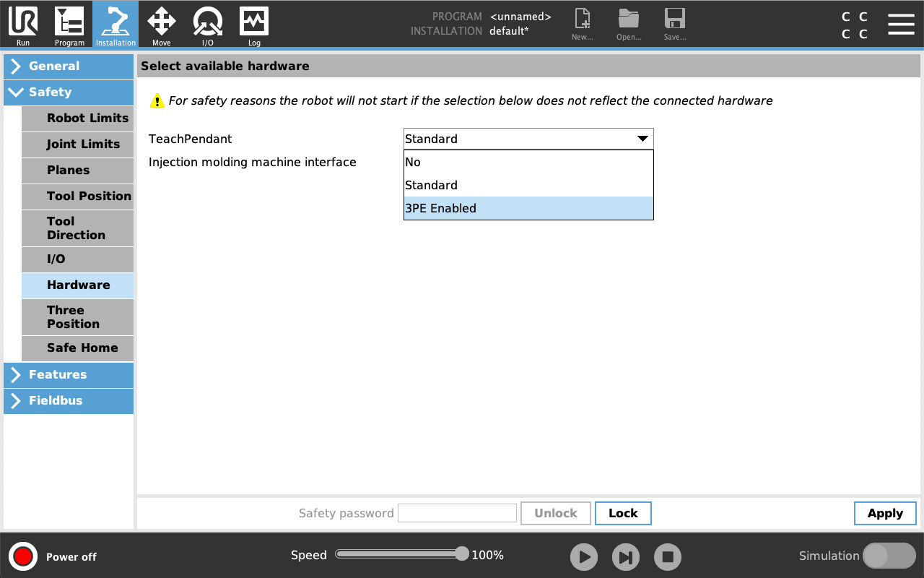Click the Lock button
Viewport: 924px width, 578px height.
coord(622,513)
